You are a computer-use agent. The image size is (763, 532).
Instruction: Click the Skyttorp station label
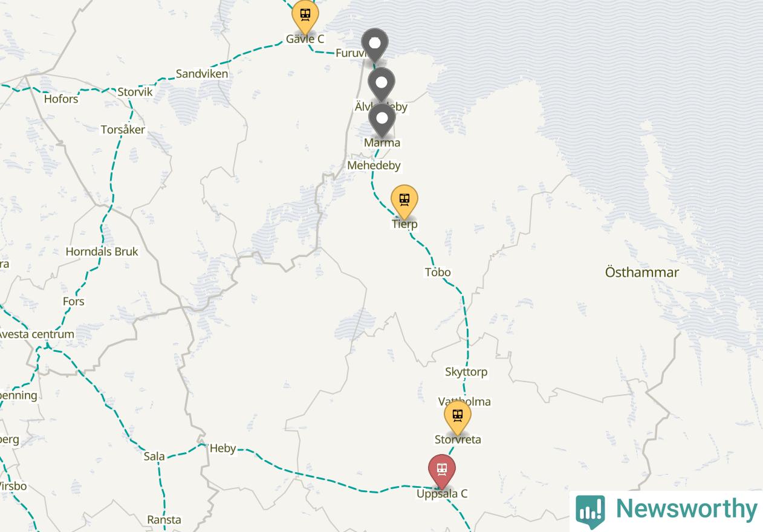[x=466, y=372]
